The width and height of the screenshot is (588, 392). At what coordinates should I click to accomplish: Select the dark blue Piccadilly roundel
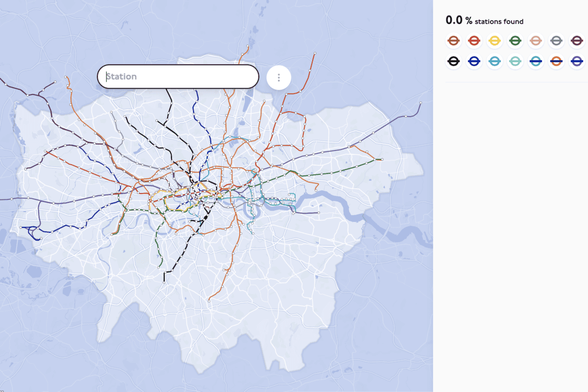474,61
